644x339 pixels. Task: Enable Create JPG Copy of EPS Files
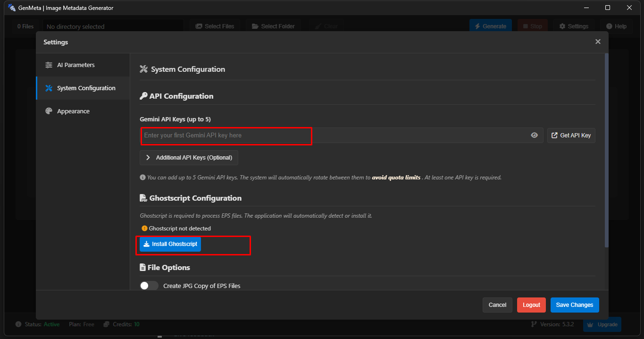click(149, 286)
